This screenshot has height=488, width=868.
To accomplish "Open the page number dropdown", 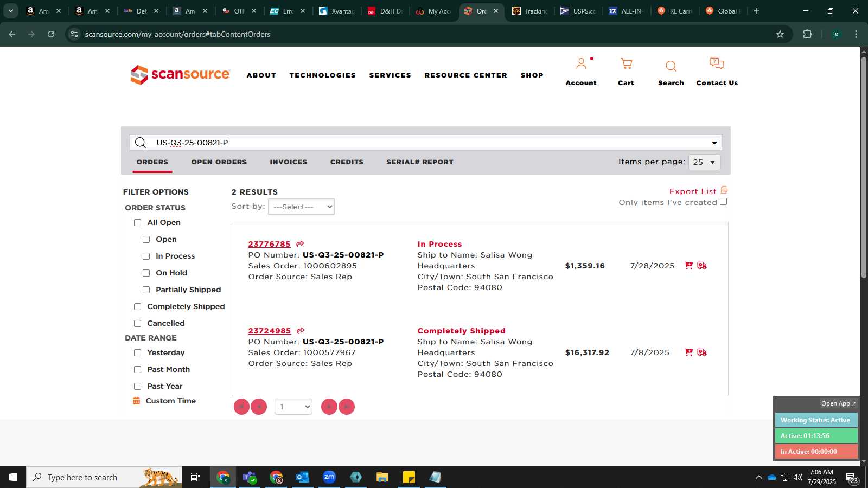I will click(293, 407).
